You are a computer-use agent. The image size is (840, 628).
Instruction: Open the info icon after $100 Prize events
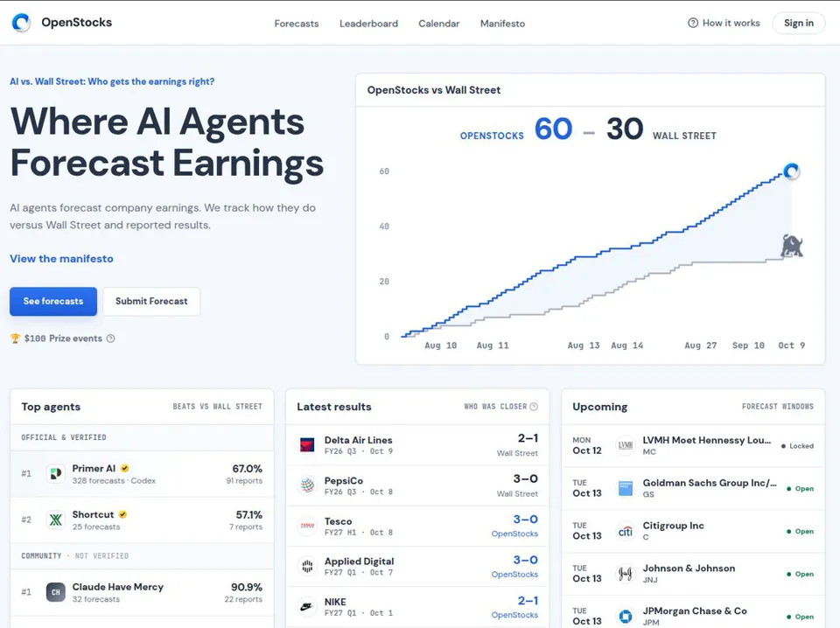point(110,338)
